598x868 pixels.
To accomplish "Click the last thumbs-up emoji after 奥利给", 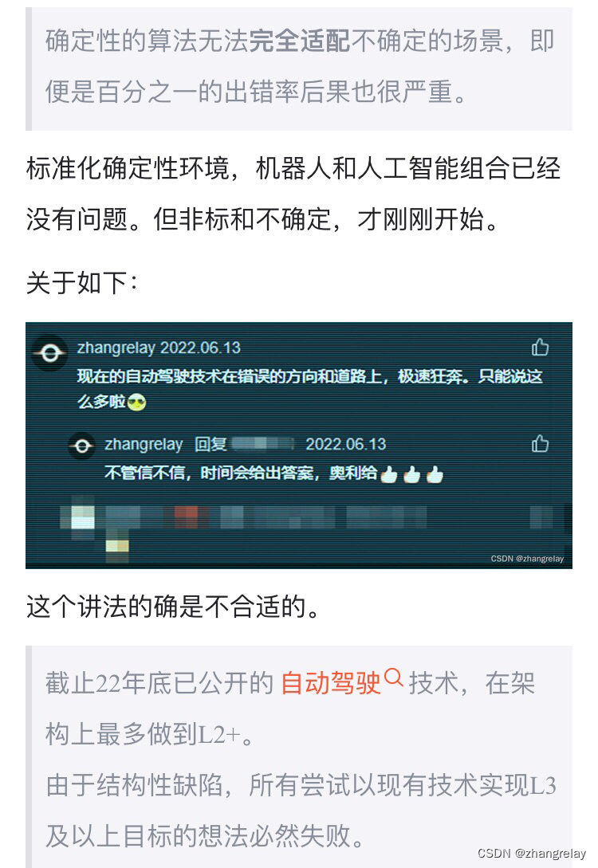I will point(435,474).
